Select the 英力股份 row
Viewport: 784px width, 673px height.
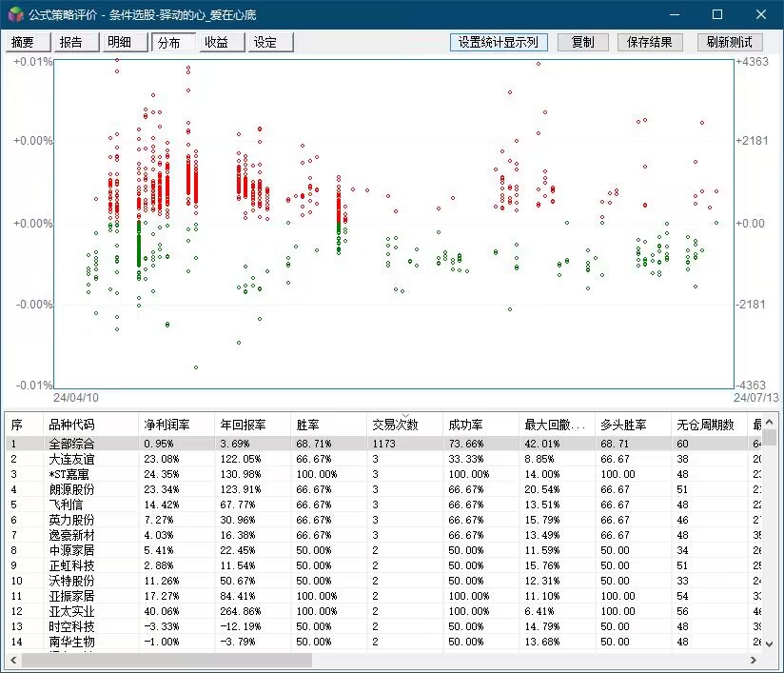383,520
